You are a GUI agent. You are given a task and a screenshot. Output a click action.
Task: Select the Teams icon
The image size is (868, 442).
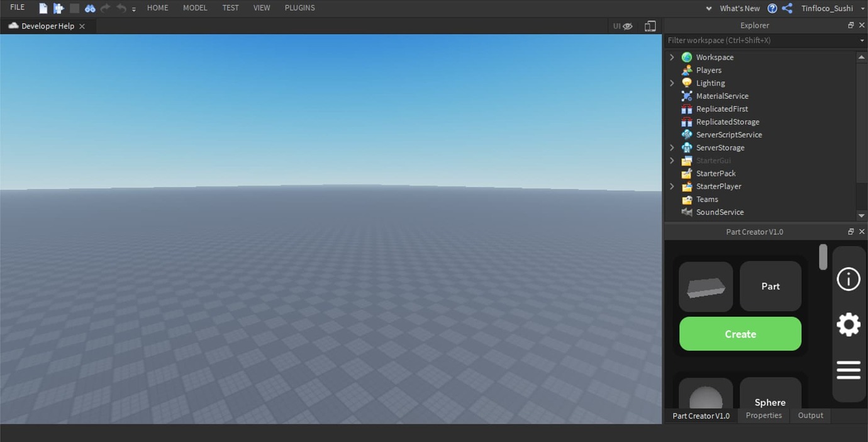pos(687,199)
